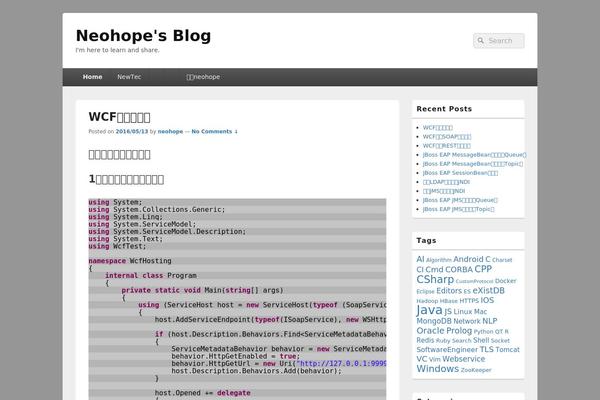This screenshot has width=600, height=400.
Task: Open the SoftwareEngineer tag
Action: (x=447, y=350)
